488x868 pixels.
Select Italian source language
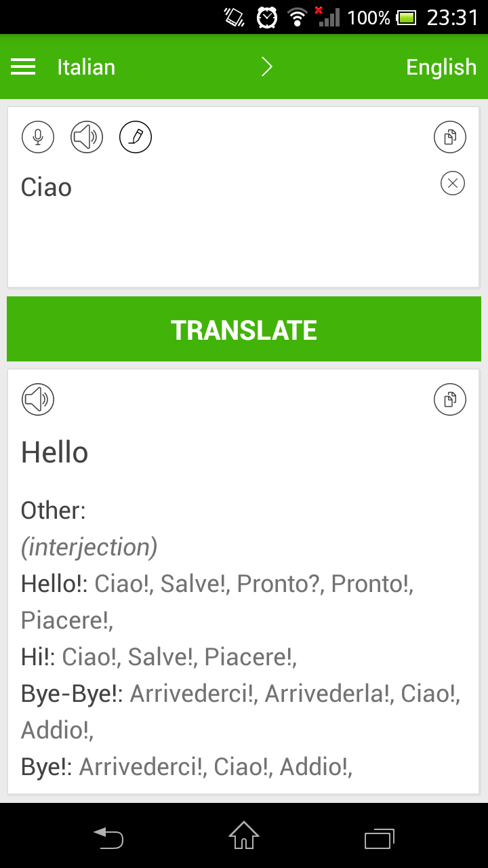click(86, 66)
